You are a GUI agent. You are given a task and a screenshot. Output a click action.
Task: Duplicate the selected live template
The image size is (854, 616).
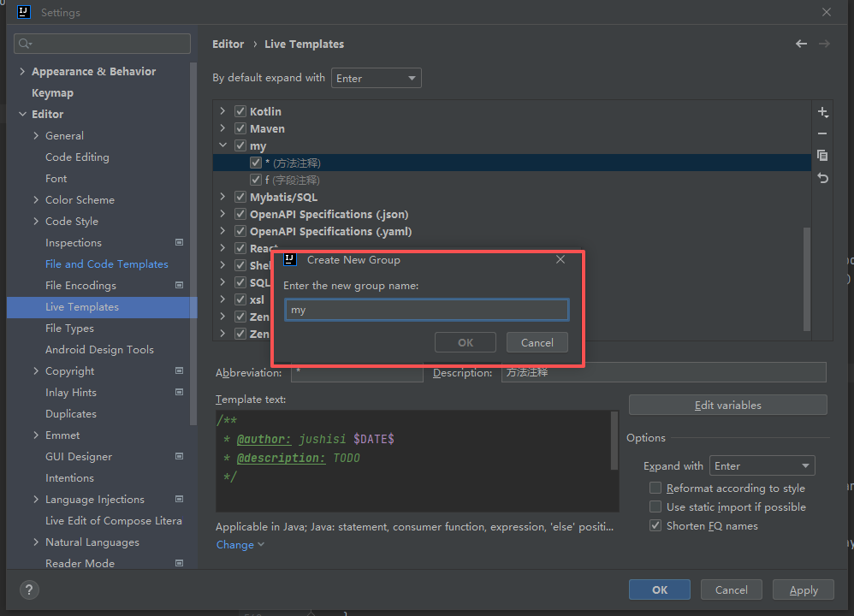pos(822,156)
